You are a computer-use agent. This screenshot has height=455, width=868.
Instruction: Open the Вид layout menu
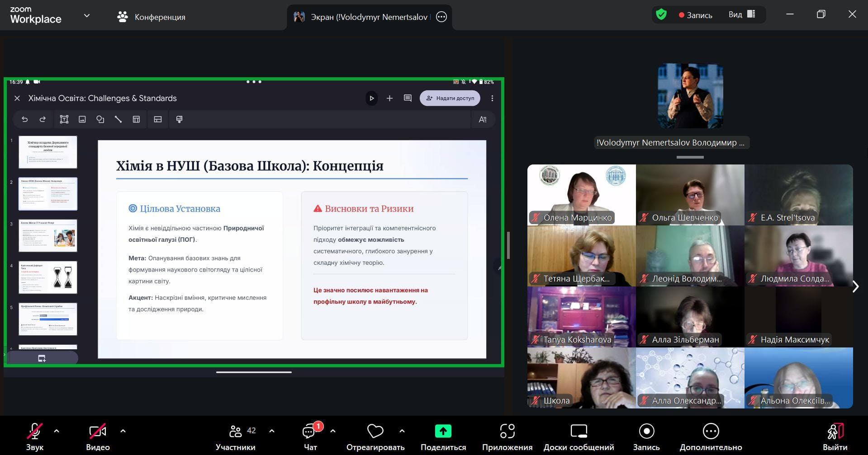(742, 15)
